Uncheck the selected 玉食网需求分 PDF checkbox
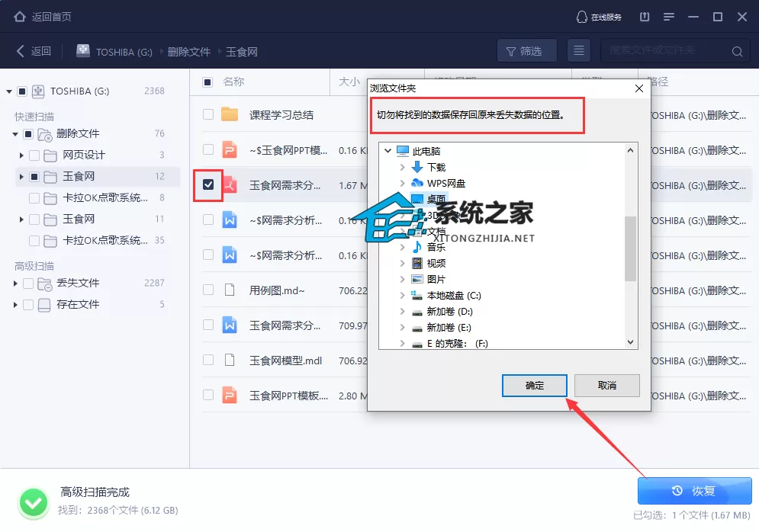The height and width of the screenshot is (532, 759). [x=208, y=184]
